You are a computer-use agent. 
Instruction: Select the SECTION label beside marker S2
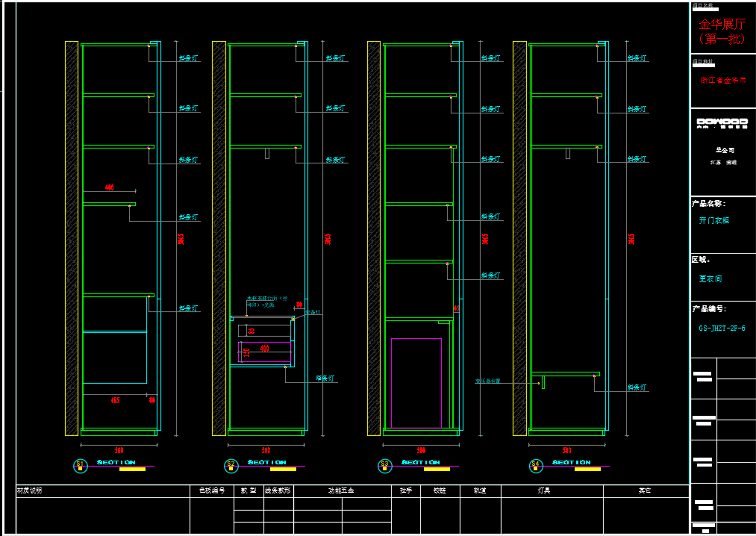pos(267,462)
